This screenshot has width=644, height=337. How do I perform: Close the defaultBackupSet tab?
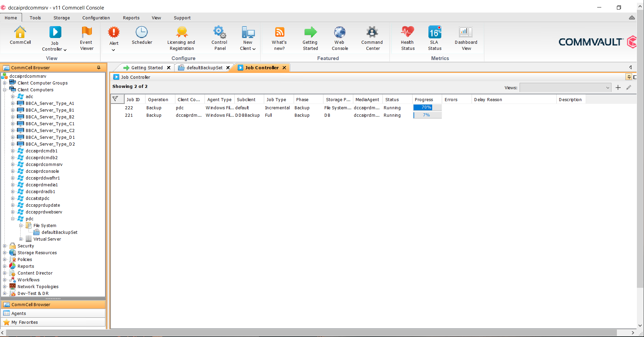[x=228, y=68]
